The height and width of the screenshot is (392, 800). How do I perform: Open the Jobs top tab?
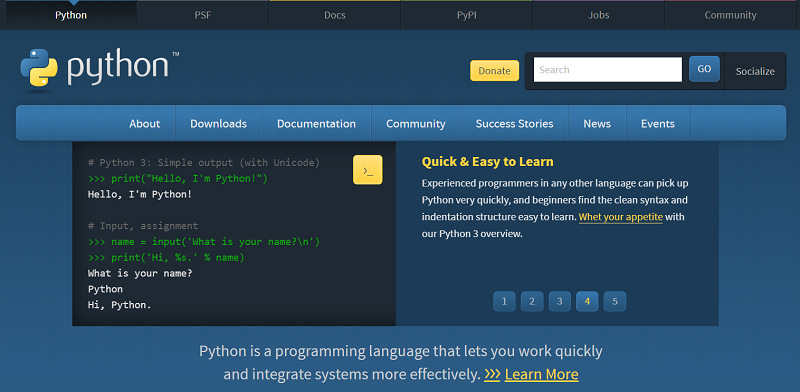click(x=598, y=15)
